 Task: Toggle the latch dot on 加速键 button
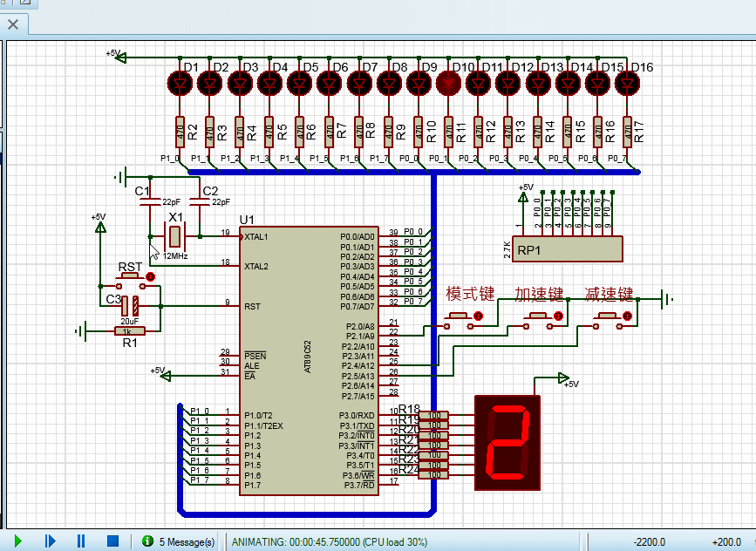[x=558, y=316]
